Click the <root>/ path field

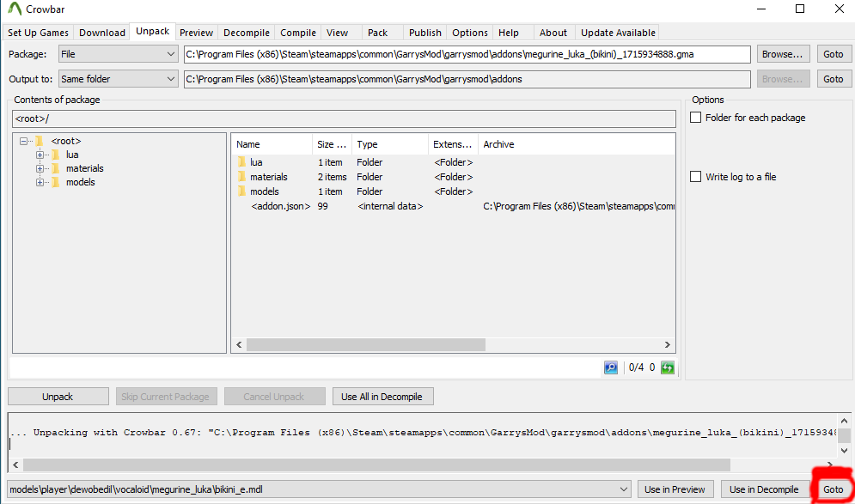click(344, 118)
